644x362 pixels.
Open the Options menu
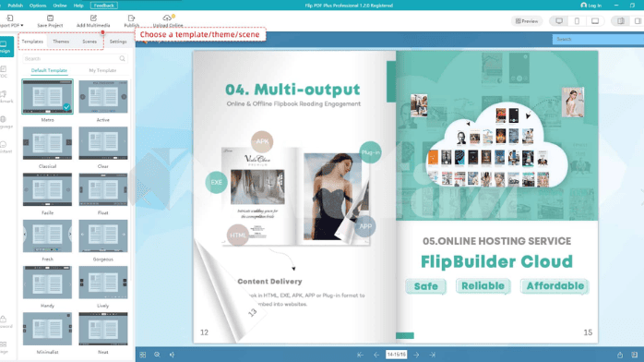point(38,6)
